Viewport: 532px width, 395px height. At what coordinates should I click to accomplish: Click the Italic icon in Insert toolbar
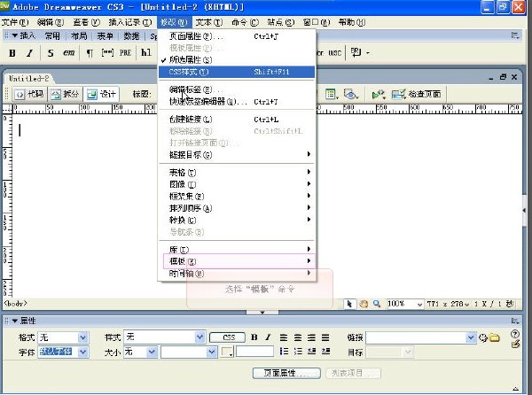coord(30,53)
